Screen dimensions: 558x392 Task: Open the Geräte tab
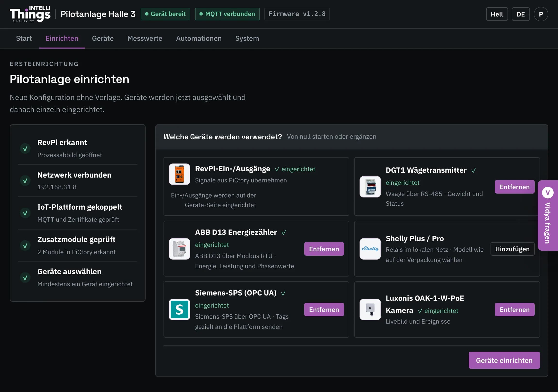103,38
